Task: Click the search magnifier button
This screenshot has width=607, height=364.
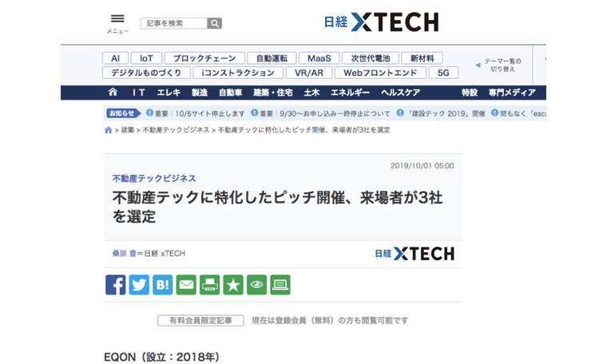Action: click(214, 23)
